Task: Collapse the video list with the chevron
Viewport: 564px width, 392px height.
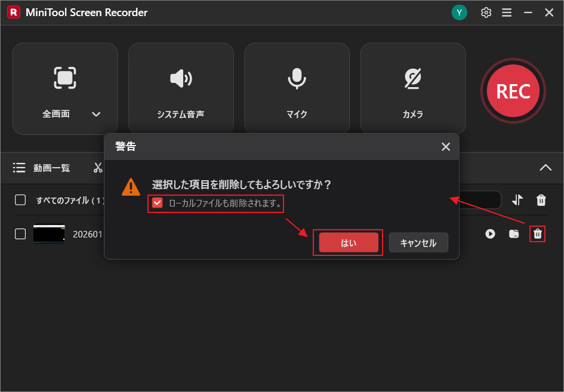Action: (545, 168)
